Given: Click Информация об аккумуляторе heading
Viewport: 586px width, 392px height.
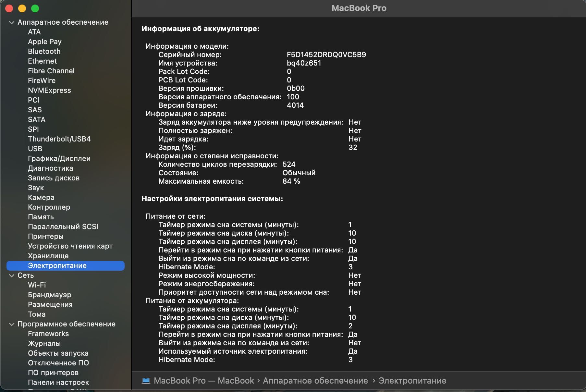Looking at the screenshot, I should coord(201,29).
